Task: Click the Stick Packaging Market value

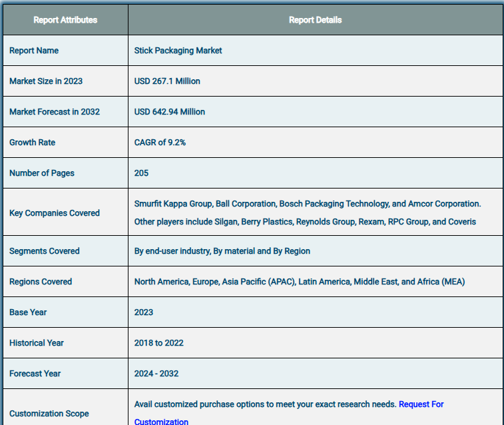Action: click(x=178, y=51)
